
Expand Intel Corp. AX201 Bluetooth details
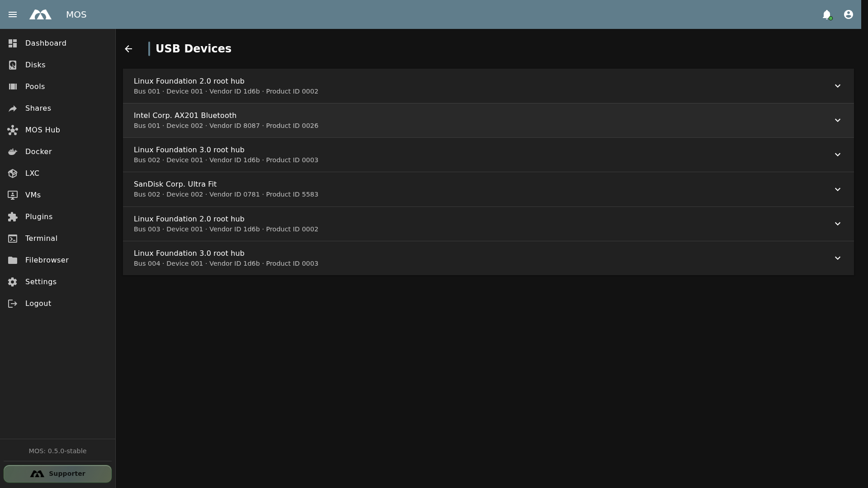488,120
